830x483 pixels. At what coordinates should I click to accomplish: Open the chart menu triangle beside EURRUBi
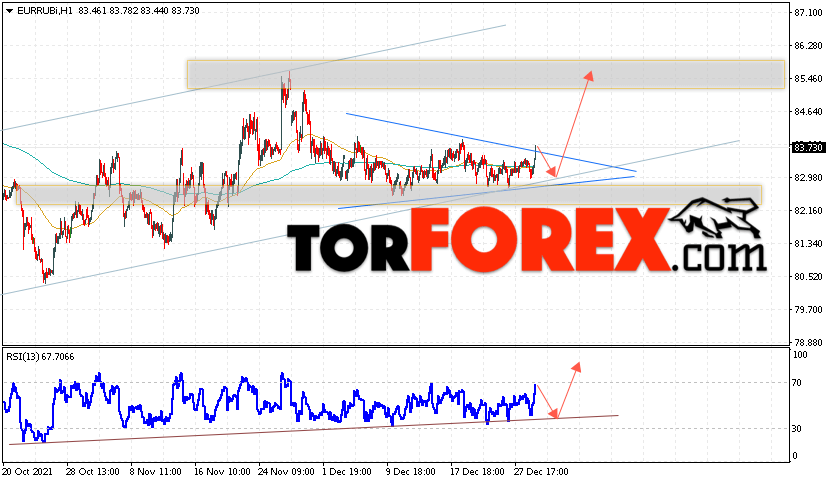tap(9, 11)
